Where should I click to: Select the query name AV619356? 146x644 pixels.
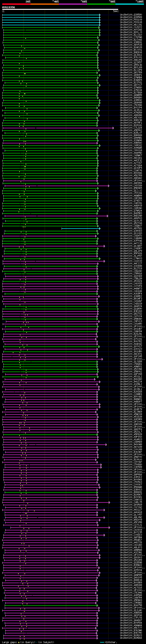[x=8, y=7]
